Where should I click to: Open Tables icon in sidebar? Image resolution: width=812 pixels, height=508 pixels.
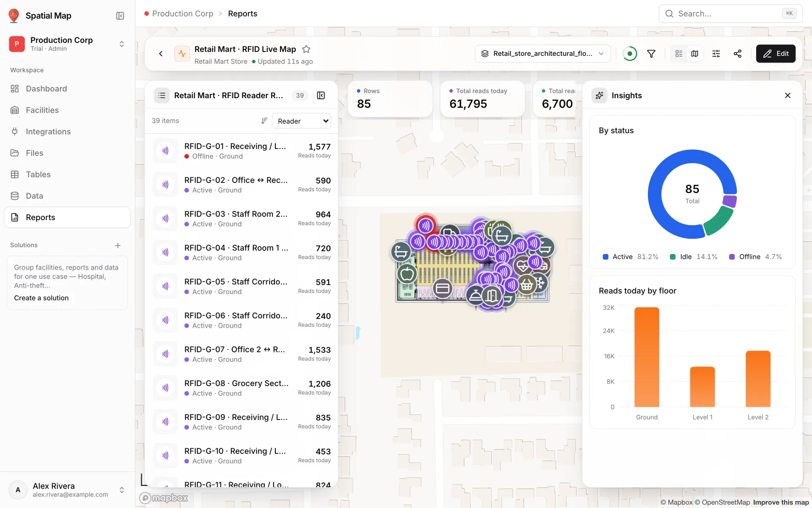coord(15,174)
